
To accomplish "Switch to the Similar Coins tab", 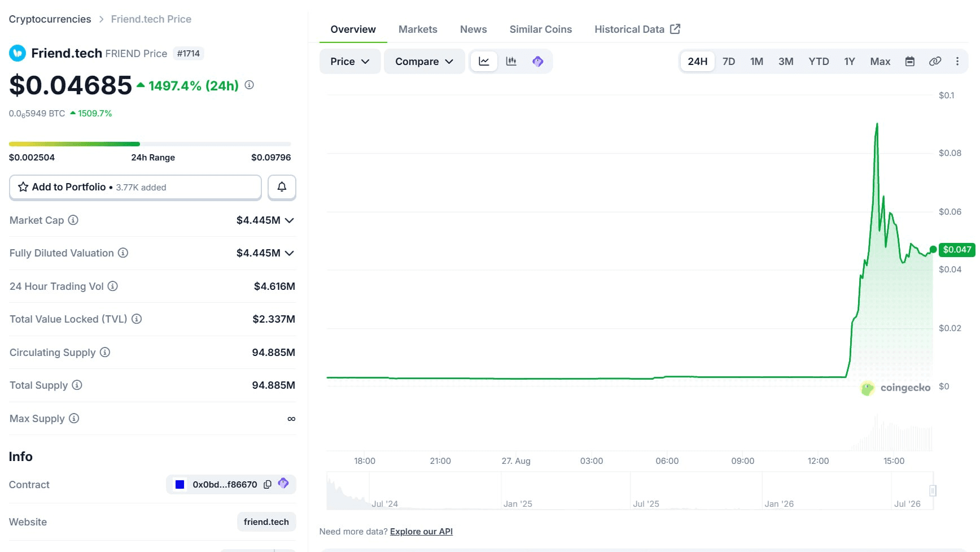I will pyautogui.click(x=540, y=29).
